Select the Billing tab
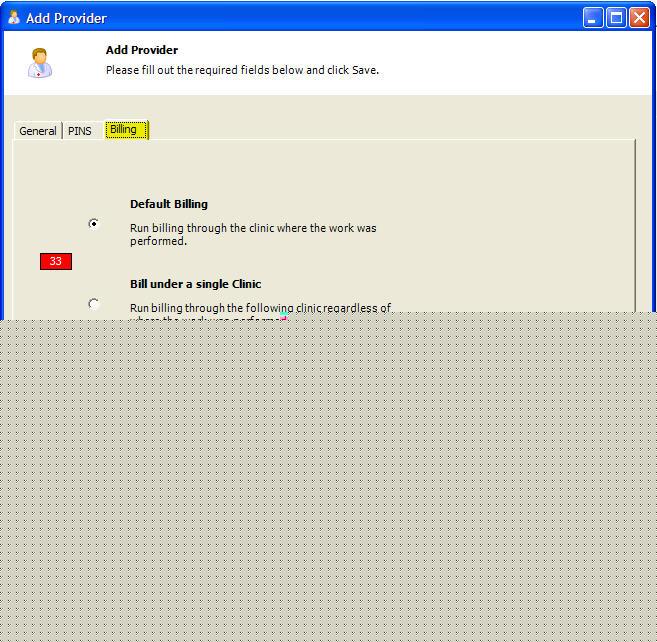The height and width of the screenshot is (642, 657). point(127,129)
